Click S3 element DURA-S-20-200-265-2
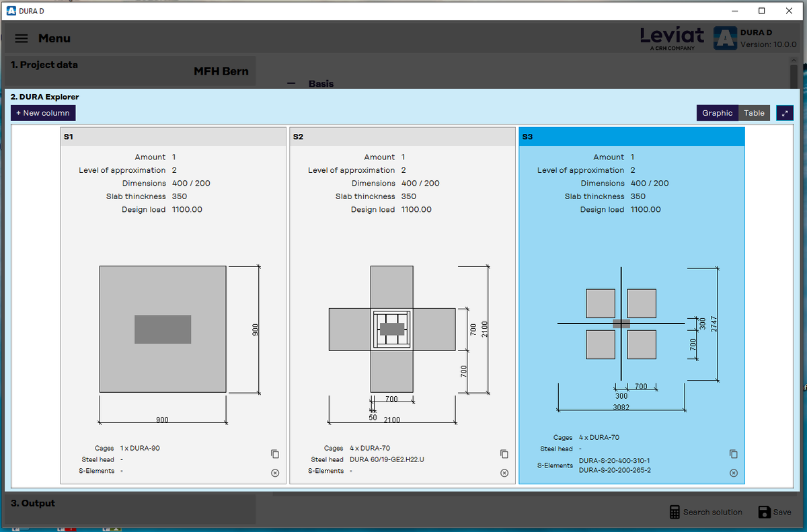 coord(615,470)
